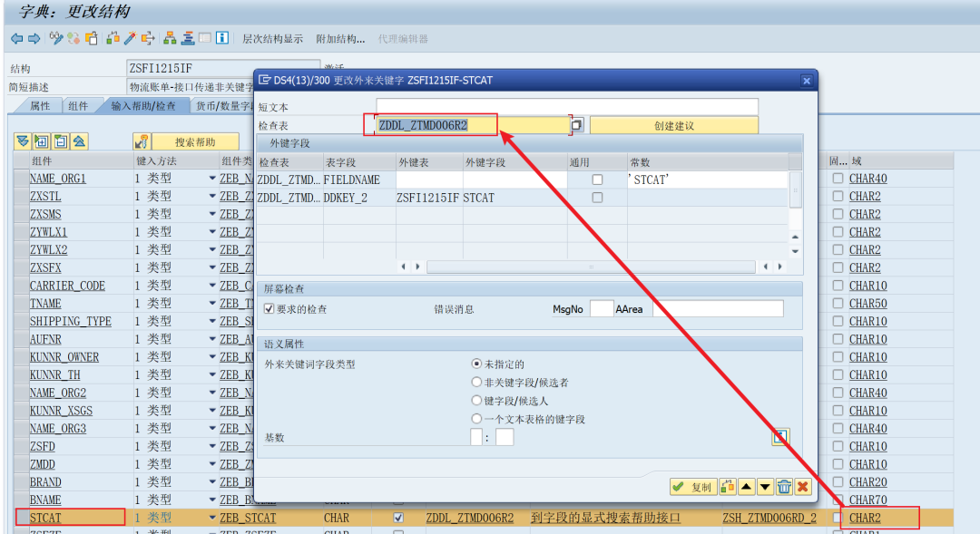Click the insert-row plus table icon
The image size is (980, 534).
tap(41, 141)
